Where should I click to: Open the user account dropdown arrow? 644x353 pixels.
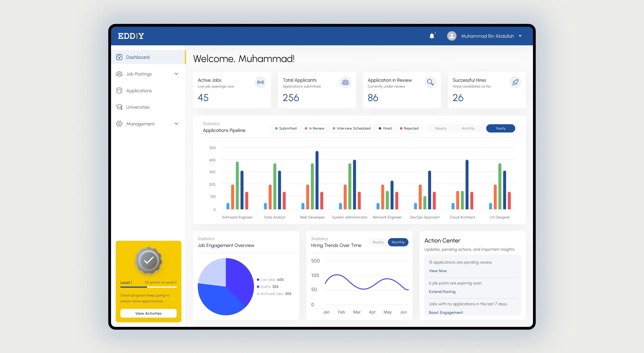(520, 36)
